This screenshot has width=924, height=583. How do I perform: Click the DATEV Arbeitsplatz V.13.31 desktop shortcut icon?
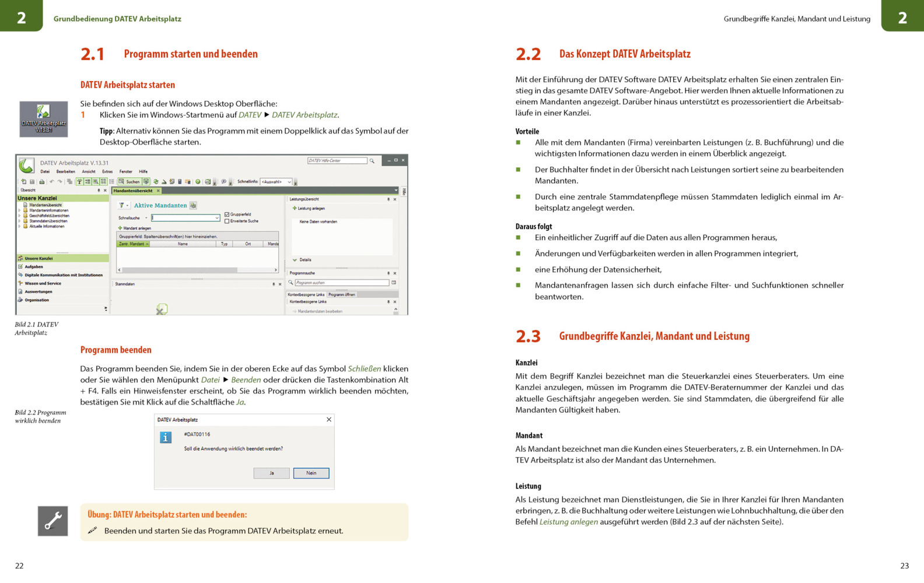click(x=43, y=119)
